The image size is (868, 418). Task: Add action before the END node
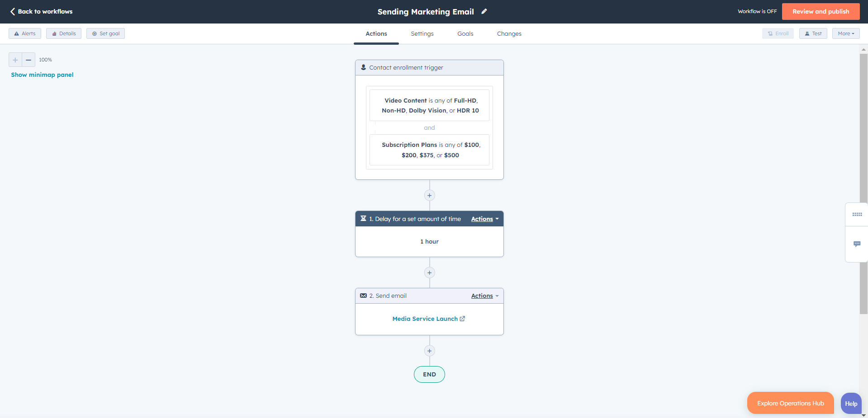tap(429, 351)
